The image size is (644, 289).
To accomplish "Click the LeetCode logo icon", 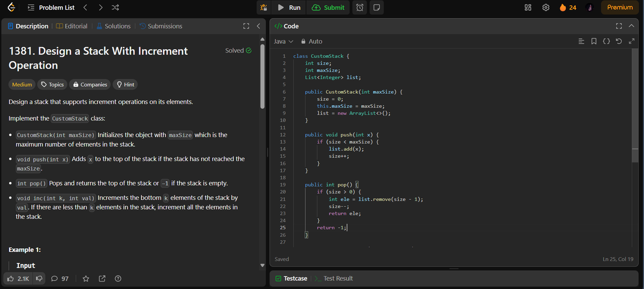I will (11, 8).
